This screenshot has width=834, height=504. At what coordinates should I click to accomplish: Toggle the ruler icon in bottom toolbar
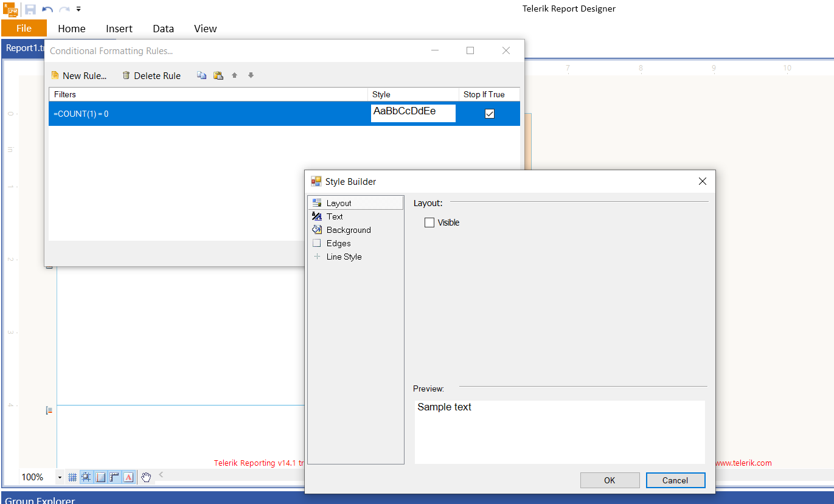[x=114, y=477]
